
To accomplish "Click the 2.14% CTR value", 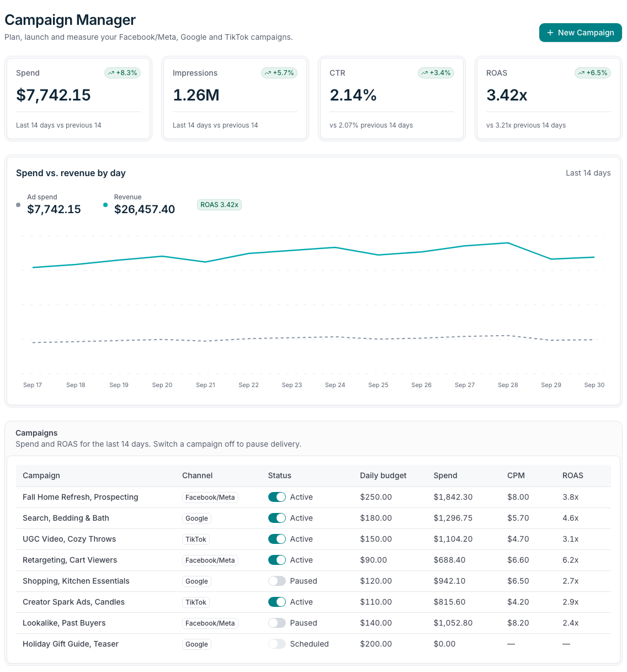I will click(353, 95).
